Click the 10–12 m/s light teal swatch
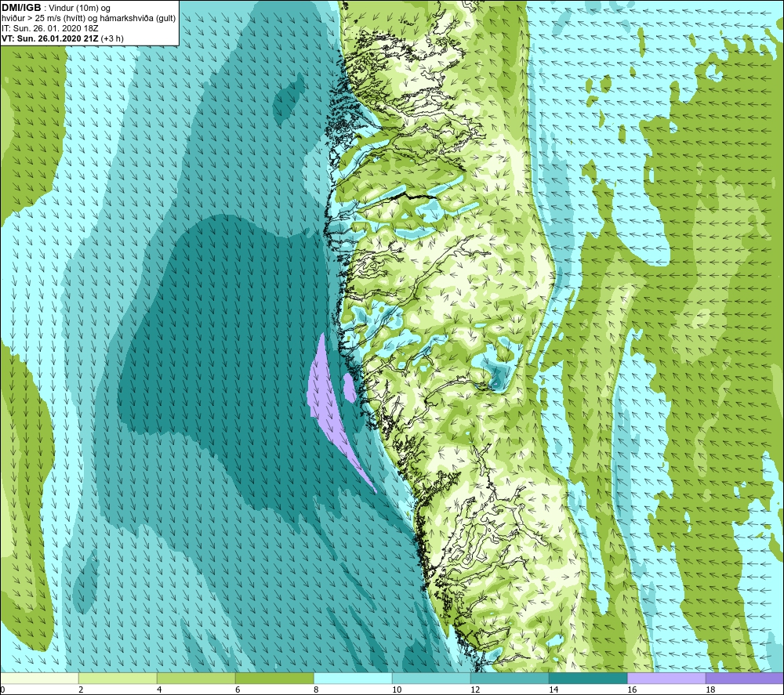This screenshot has height=695, width=784. [431, 678]
